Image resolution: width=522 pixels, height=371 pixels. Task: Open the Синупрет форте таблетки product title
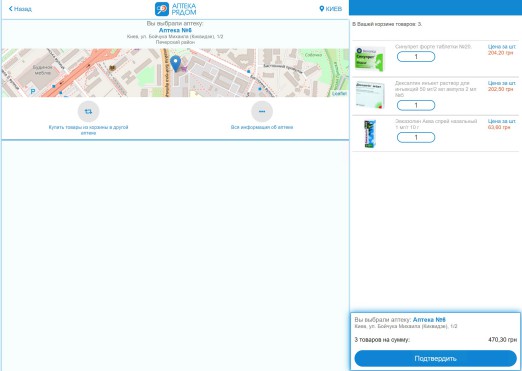tap(433, 47)
